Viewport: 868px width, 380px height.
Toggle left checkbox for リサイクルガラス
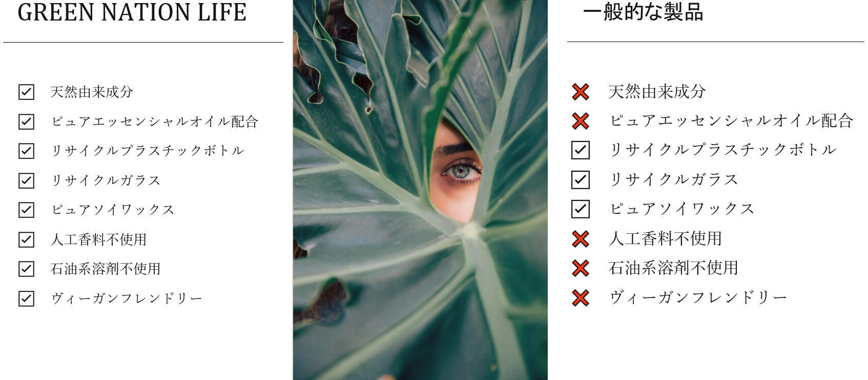point(27,181)
